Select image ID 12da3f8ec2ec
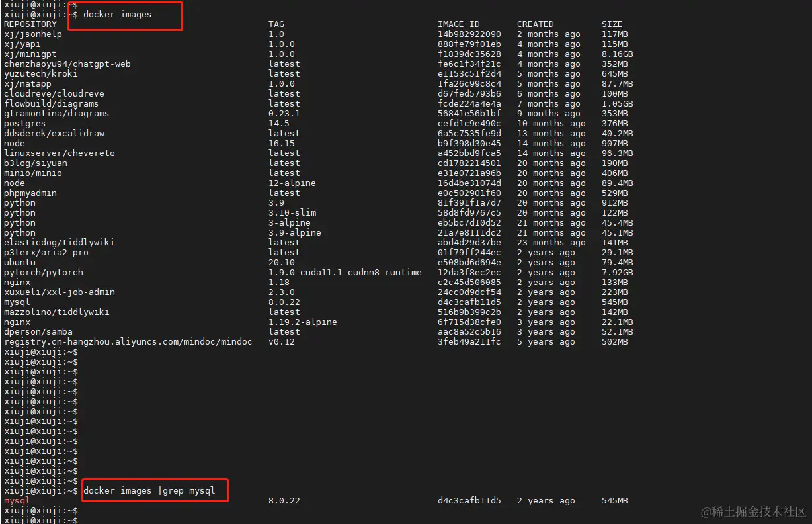The image size is (812, 524). pyautogui.click(x=469, y=272)
